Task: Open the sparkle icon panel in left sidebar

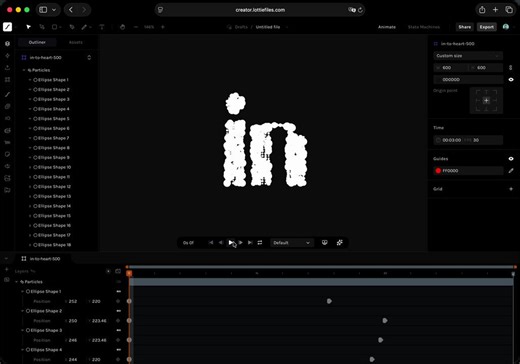Action: pos(7,56)
